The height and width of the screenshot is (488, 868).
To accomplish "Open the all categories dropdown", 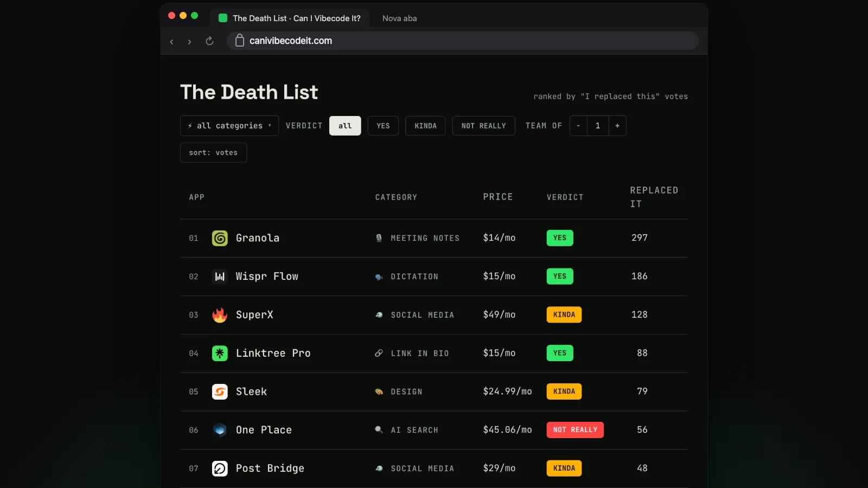I will [229, 126].
